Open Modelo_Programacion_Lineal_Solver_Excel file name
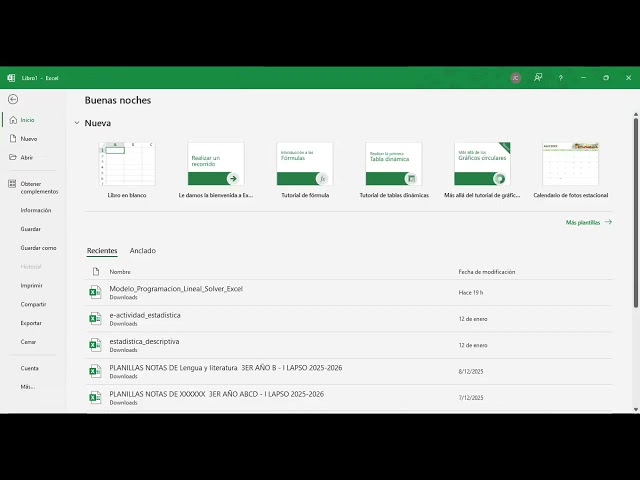Screen dimensions: 640x480 pos(176,289)
